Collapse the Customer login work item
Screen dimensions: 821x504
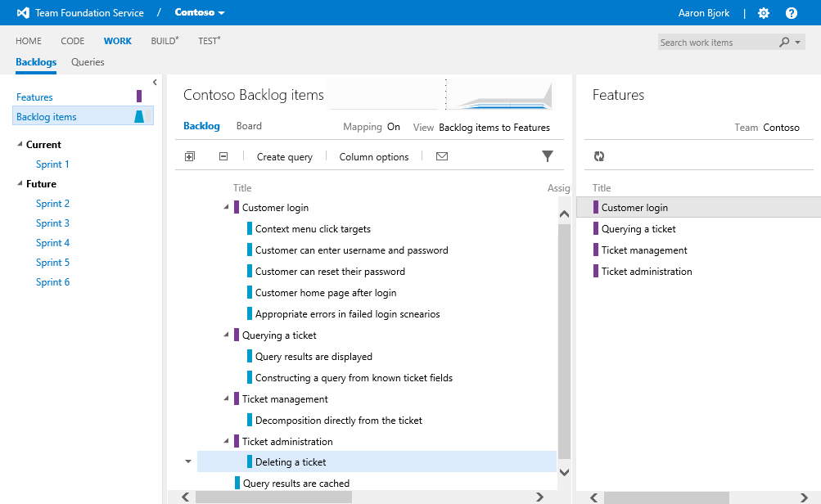[x=225, y=207]
